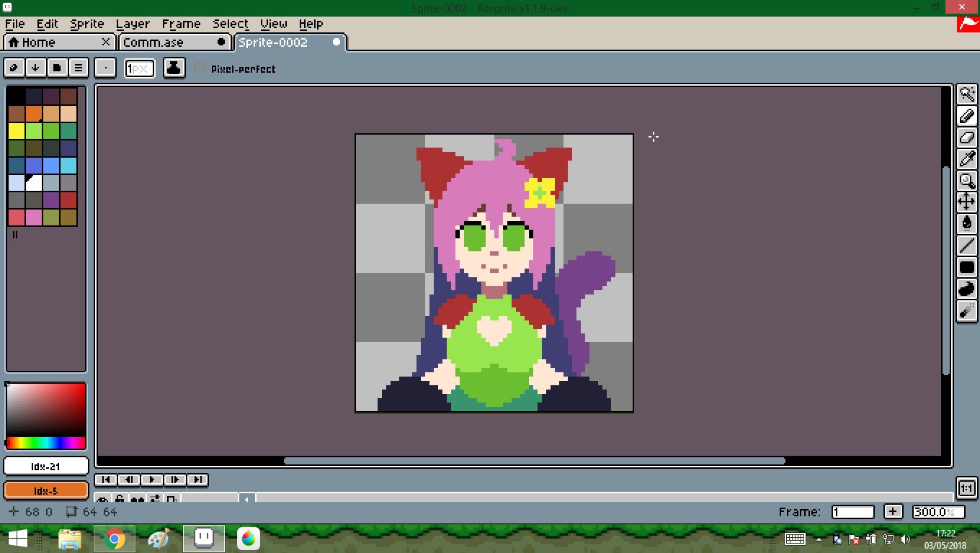Viewport: 980px width, 553px height.
Task: Select the Idx-21 foreground color swatch
Action: pyautogui.click(x=45, y=466)
